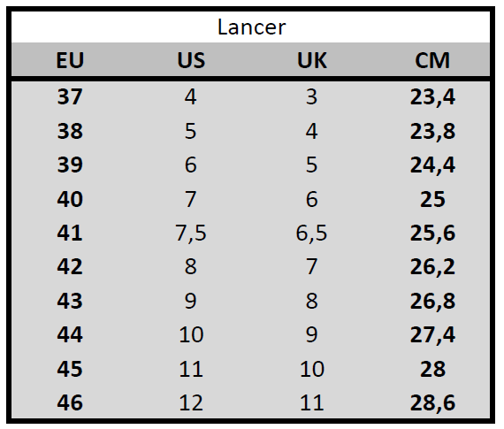This screenshot has height=429, width=504.
Task: Click the 27,4 centimeter value
Action: point(432,335)
